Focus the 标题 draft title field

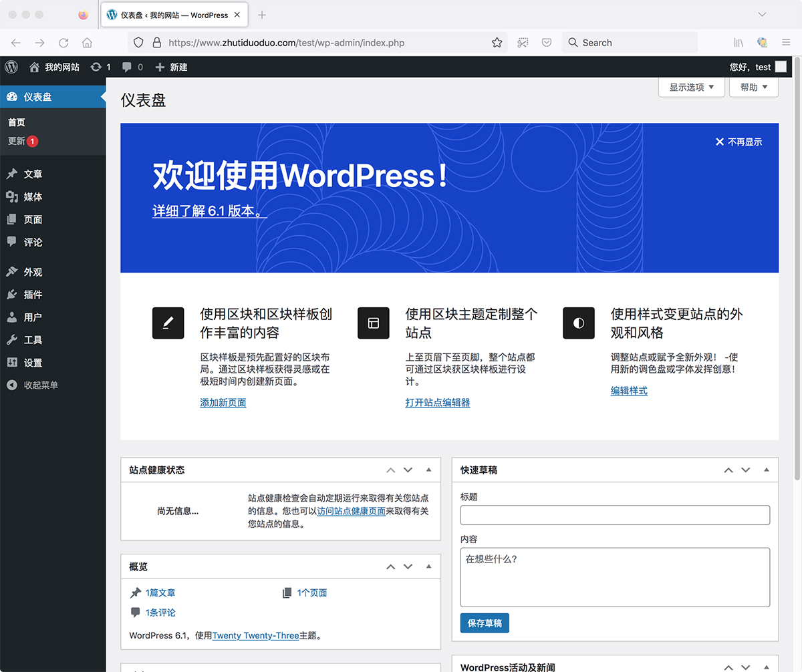[615, 515]
